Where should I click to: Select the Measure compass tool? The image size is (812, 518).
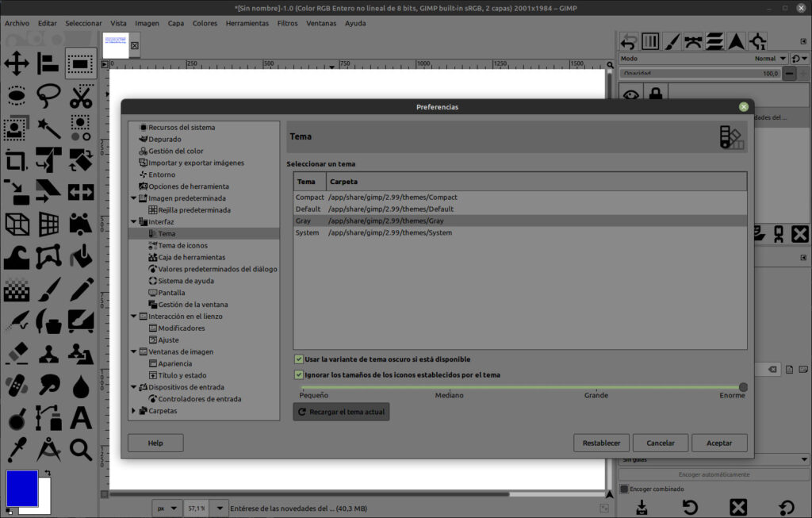click(48, 449)
